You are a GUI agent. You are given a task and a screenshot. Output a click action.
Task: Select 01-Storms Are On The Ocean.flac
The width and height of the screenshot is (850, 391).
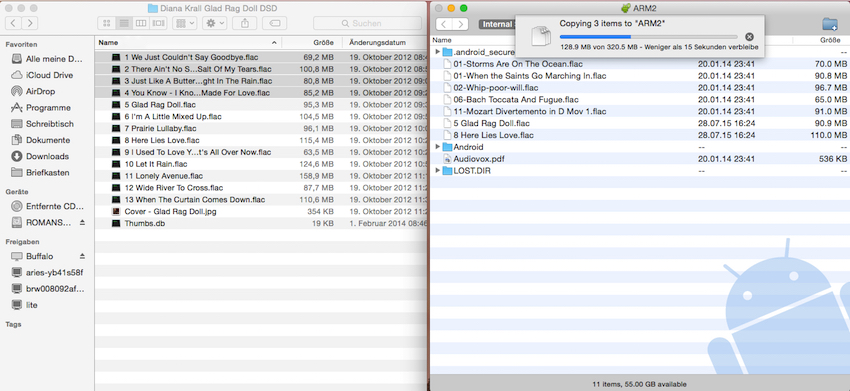(x=640, y=64)
